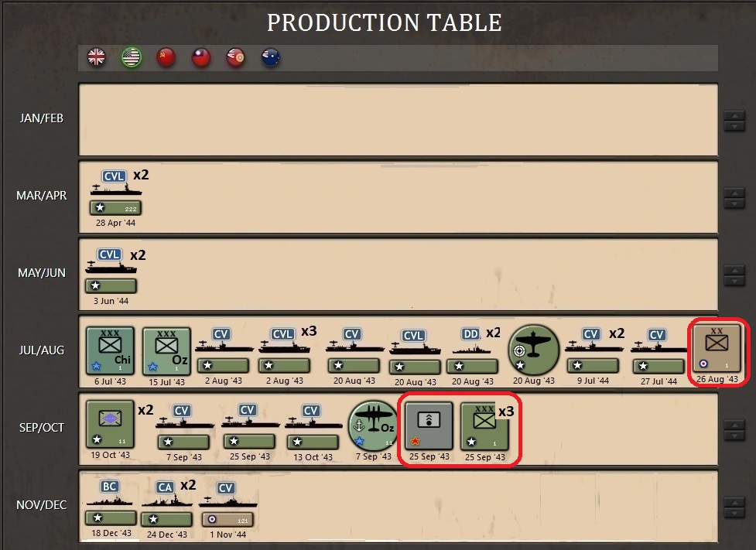Viewport: 756px width, 550px height.
Task: Click the down arrow for the MAR/APR row
Action: coord(734,204)
